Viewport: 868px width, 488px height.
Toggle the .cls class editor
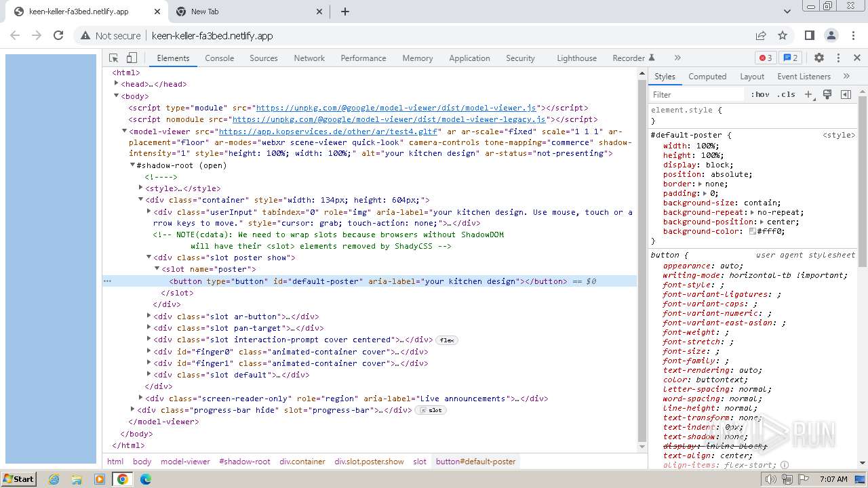pyautogui.click(x=786, y=95)
